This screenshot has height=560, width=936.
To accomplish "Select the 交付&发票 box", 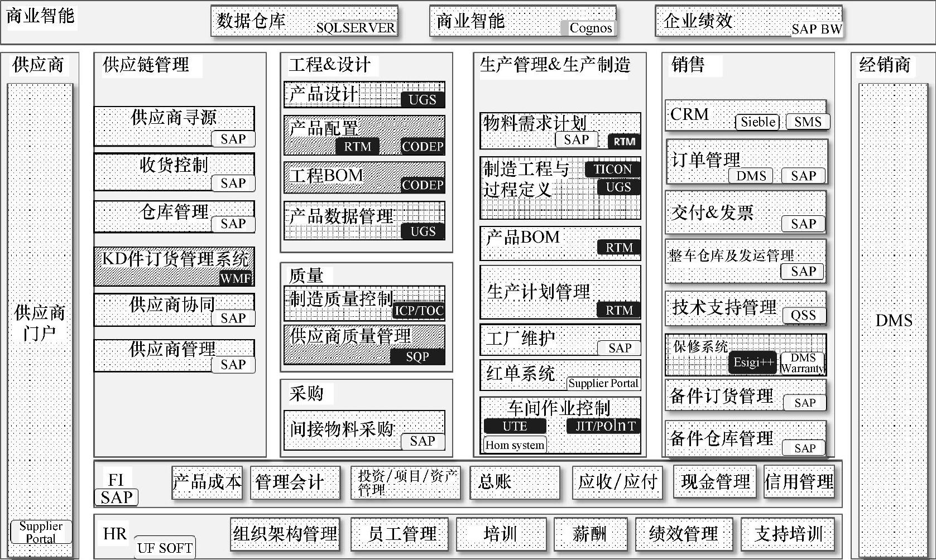I will (x=746, y=212).
